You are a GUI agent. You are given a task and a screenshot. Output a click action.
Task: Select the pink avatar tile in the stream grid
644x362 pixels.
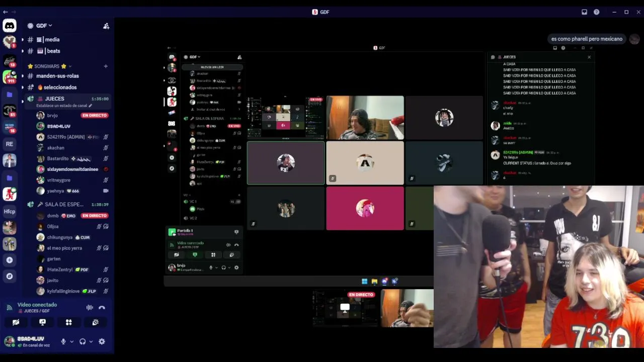[x=365, y=209]
